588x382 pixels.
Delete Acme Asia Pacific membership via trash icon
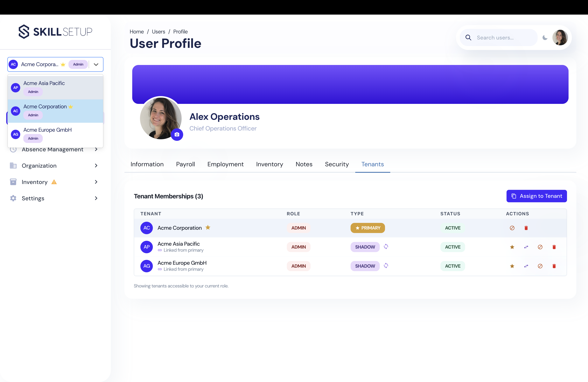click(x=554, y=247)
